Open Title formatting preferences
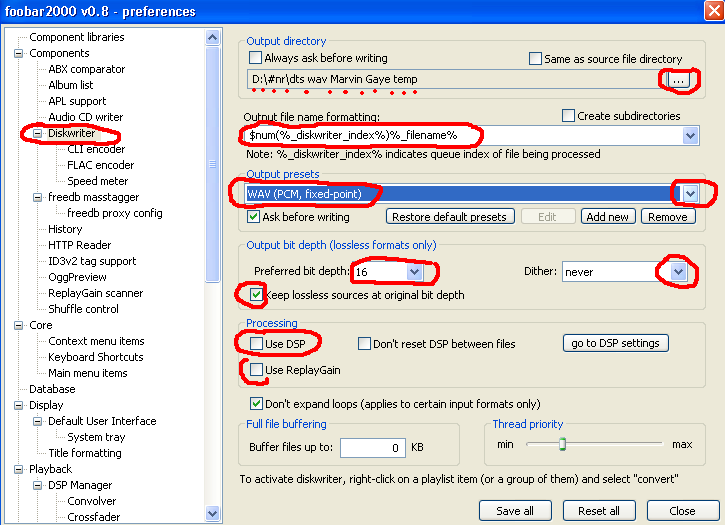The height and width of the screenshot is (525, 725). 85,453
